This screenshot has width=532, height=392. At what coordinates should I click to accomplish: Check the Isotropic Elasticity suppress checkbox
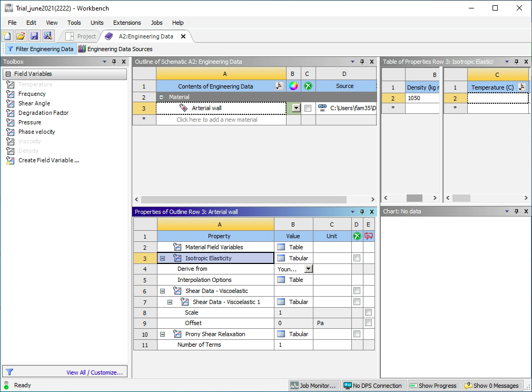click(357, 258)
